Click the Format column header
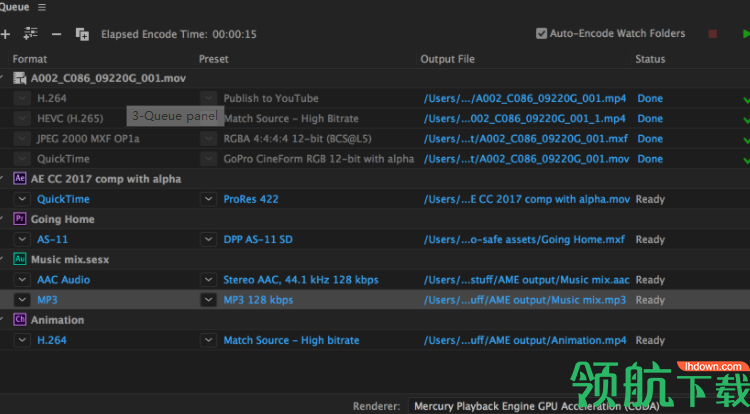The height and width of the screenshot is (414, 750). coord(30,59)
